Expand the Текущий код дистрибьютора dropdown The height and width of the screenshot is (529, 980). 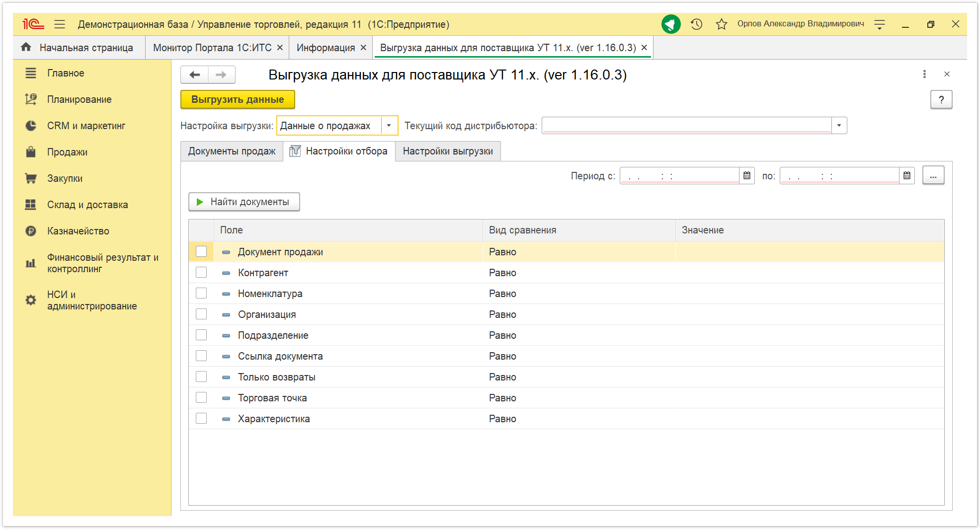tap(839, 126)
